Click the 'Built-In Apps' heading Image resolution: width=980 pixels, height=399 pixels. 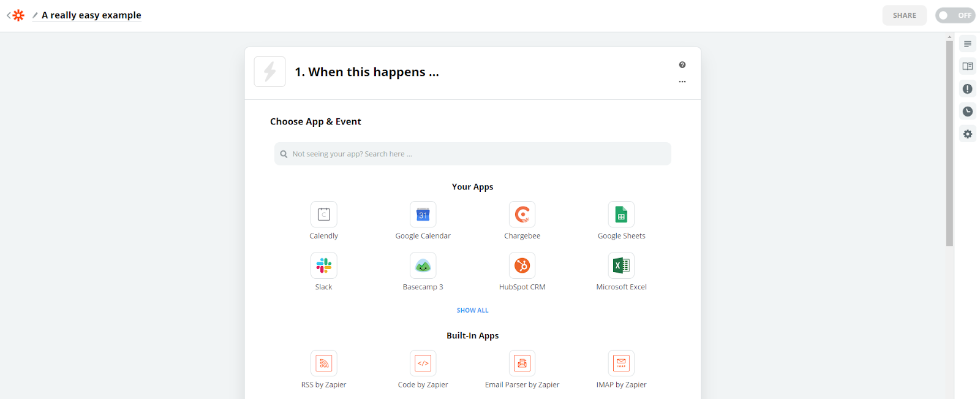pyautogui.click(x=473, y=336)
